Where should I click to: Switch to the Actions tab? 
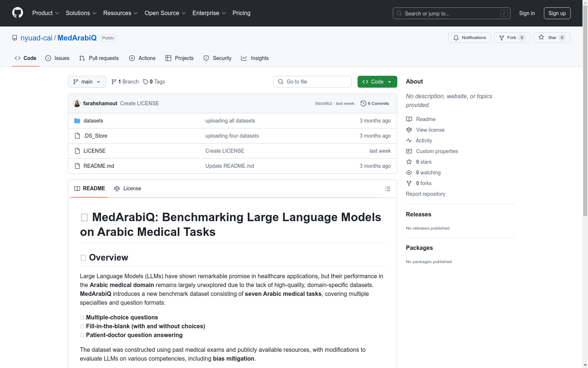click(x=142, y=58)
